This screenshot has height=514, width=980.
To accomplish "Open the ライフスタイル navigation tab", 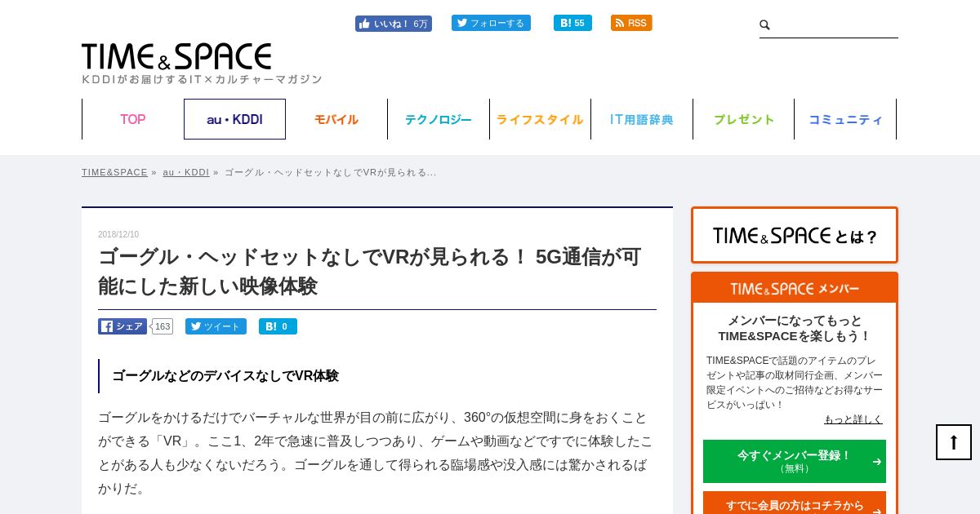I will 540,119.
